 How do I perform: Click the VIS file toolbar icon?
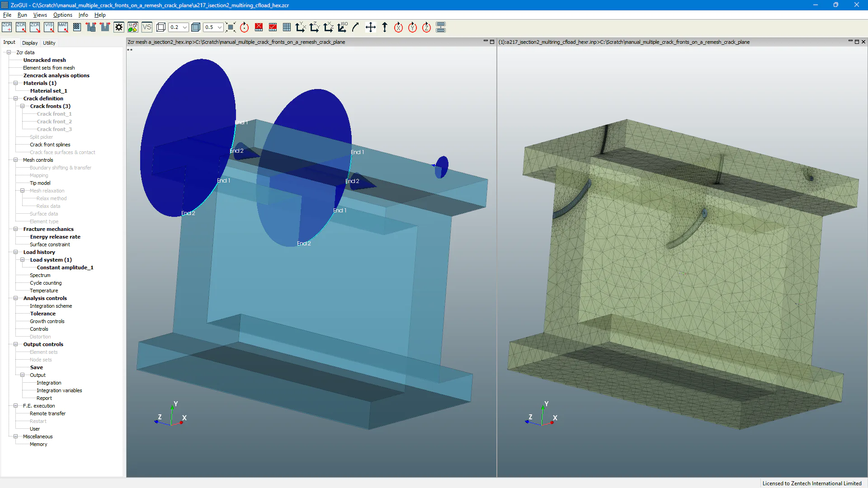[49, 27]
